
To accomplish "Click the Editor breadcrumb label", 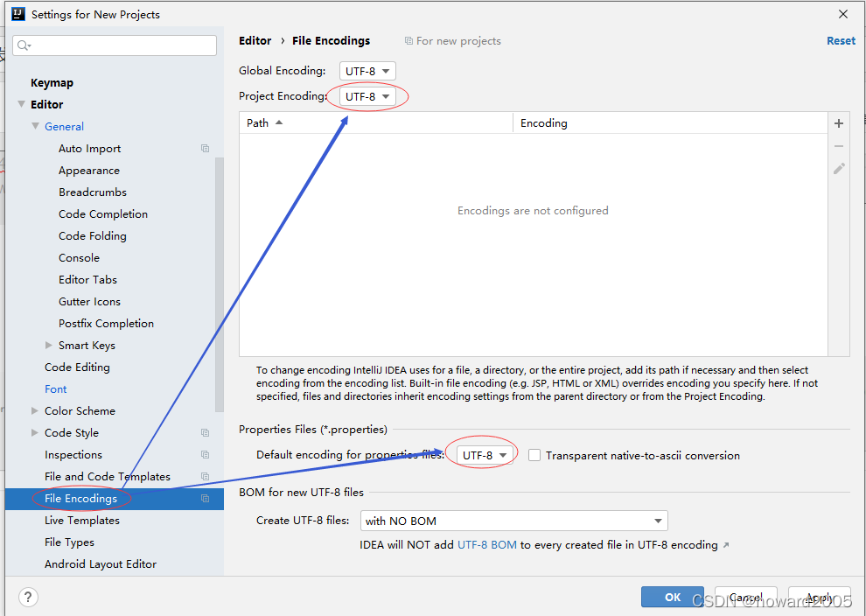I will point(255,41).
